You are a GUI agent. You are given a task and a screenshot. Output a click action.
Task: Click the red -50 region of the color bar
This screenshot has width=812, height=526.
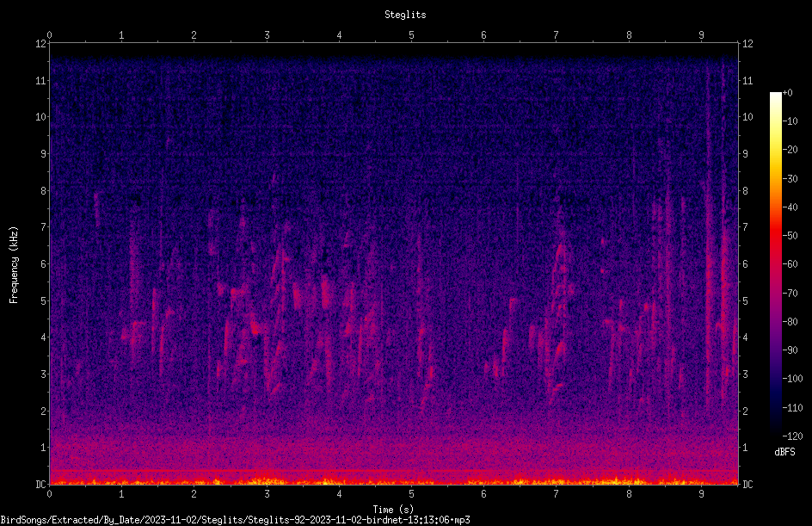pyautogui.click(x=775, y=236)
